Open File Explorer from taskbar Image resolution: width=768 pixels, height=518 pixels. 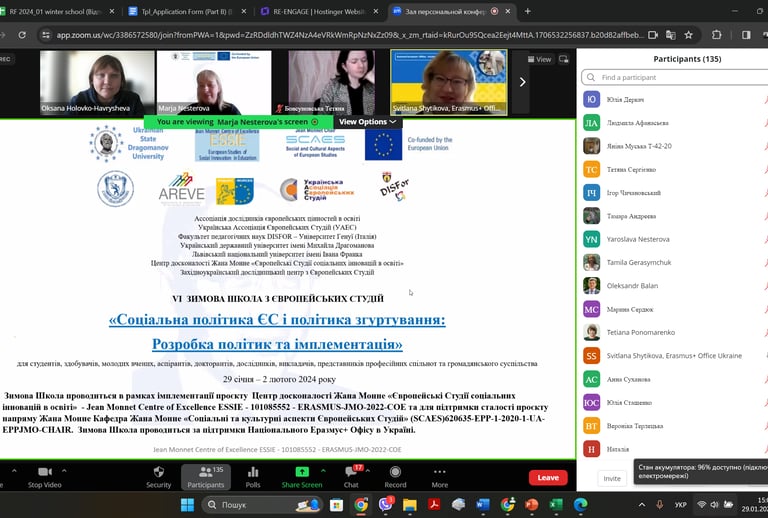click(409, 505)
